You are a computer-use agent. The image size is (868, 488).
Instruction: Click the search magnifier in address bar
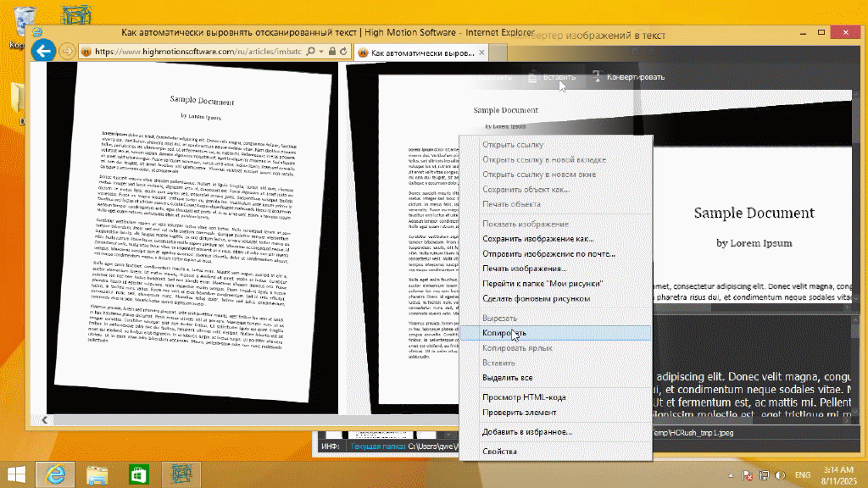(x=310, y=52)
